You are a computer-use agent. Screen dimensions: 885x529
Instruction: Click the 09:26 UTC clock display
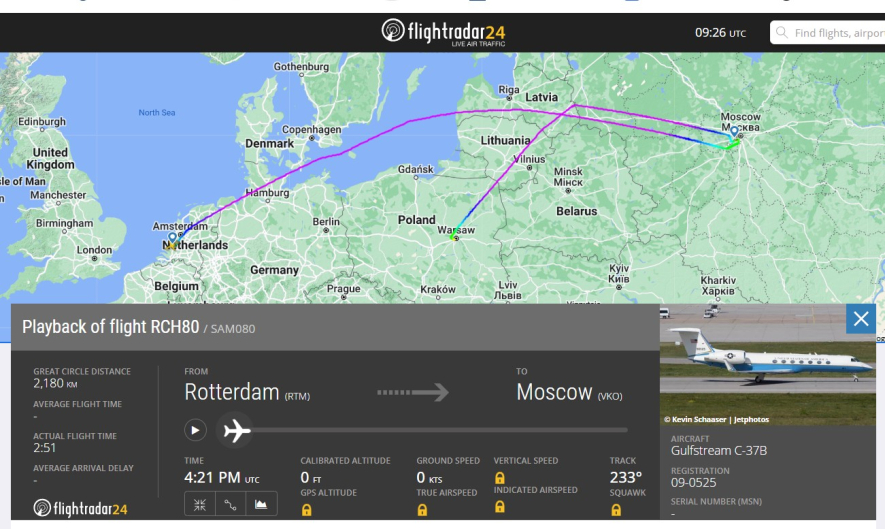(720, 33)
